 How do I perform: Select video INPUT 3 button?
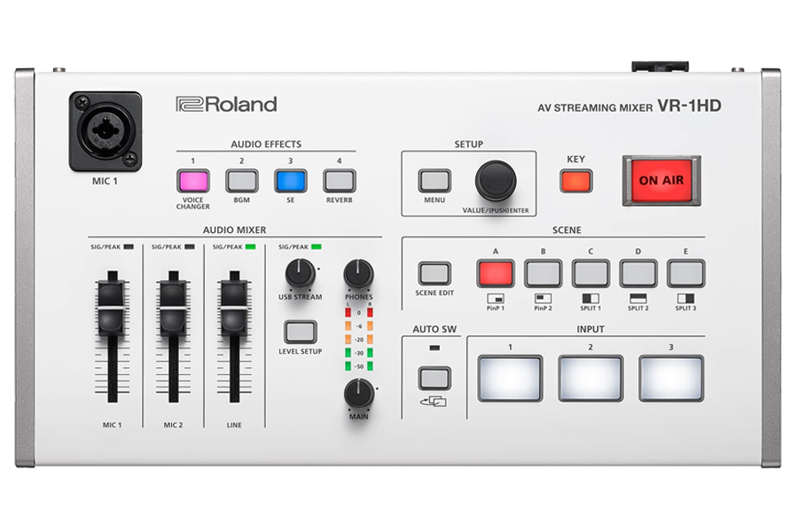[671, 379]
